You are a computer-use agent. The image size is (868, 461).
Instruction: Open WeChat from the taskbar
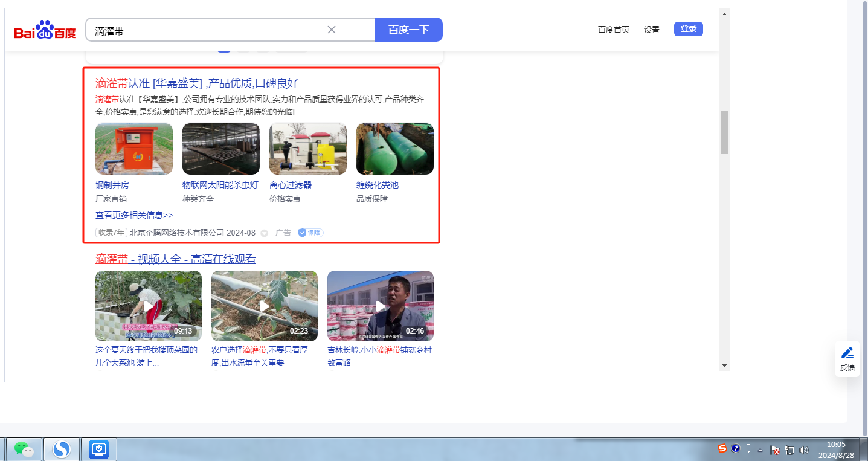[24, 449]
